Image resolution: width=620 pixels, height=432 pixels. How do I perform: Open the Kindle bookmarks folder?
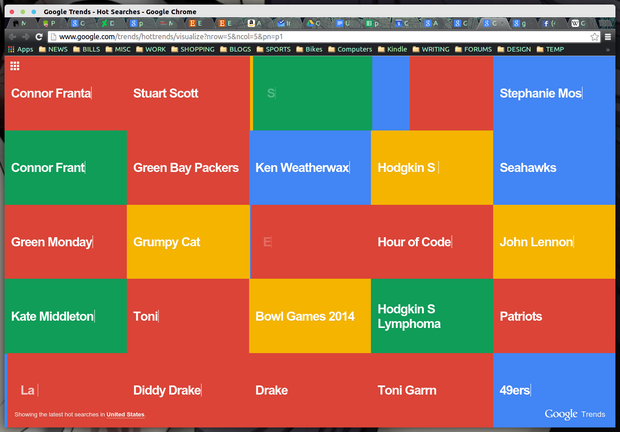click(x=393, y=49)
